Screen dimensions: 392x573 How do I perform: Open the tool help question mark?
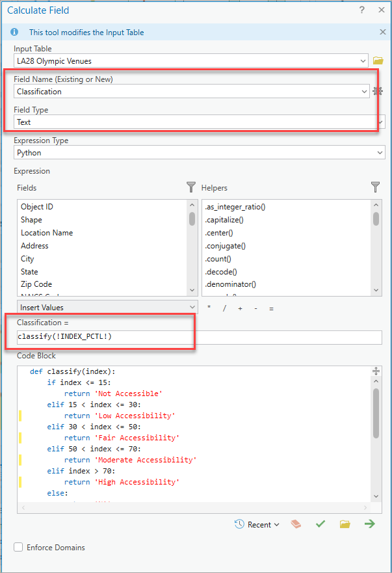coord(361,10)
